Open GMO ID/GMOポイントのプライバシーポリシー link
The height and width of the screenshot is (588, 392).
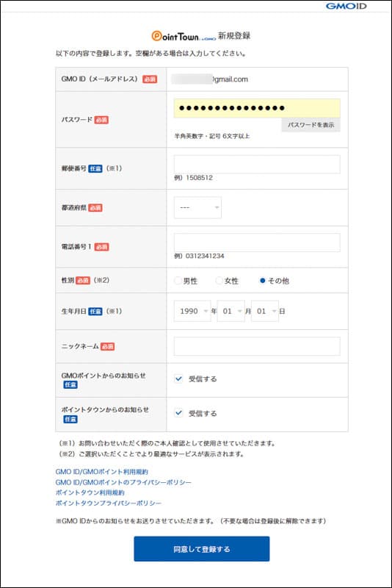coord(123,482)
